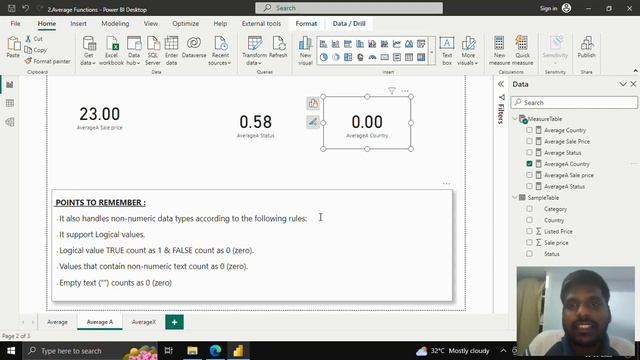Screen dimensions: 640x360
Task: Check the AverageA Status checkbox
Action: pos(529,186)
